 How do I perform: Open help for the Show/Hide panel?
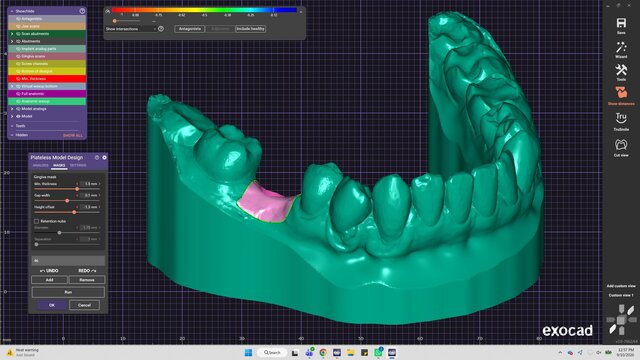coord(82,11)
